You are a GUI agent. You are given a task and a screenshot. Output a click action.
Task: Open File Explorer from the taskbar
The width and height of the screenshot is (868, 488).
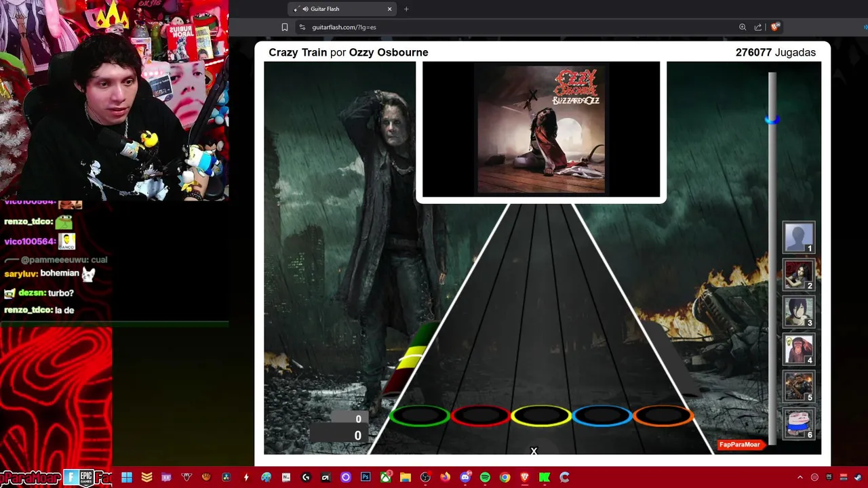(x=406, y=477)
